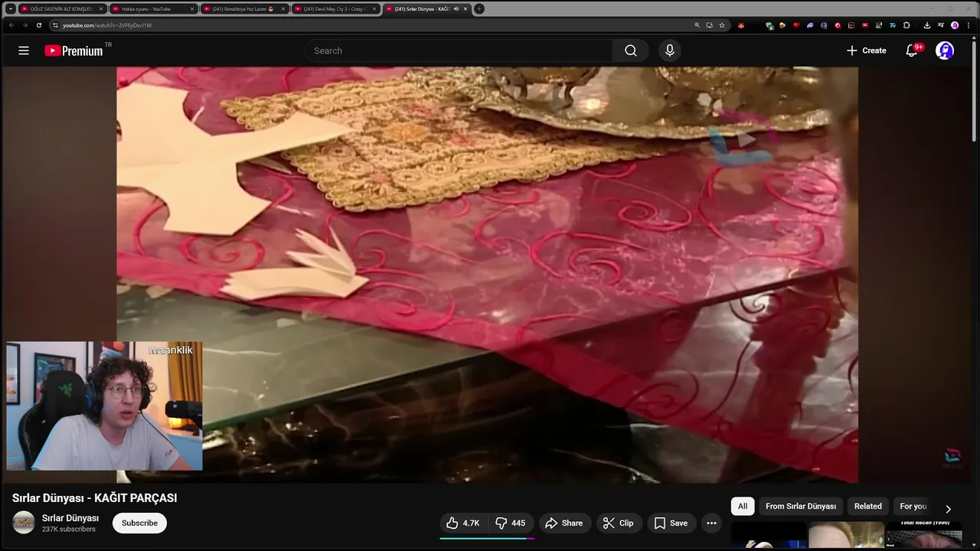
Task: Select the For you chip
Action: pyautogui.click(x=913, y=506)
